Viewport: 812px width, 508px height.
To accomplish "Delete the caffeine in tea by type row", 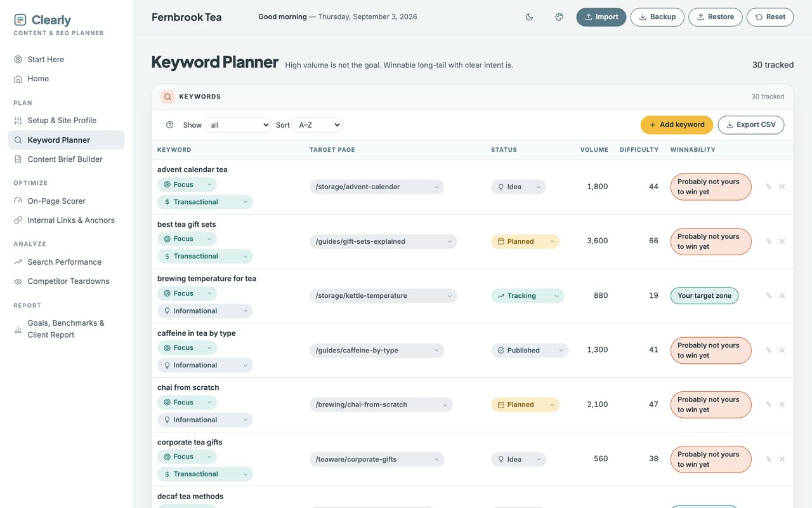I will coord(782,350).
